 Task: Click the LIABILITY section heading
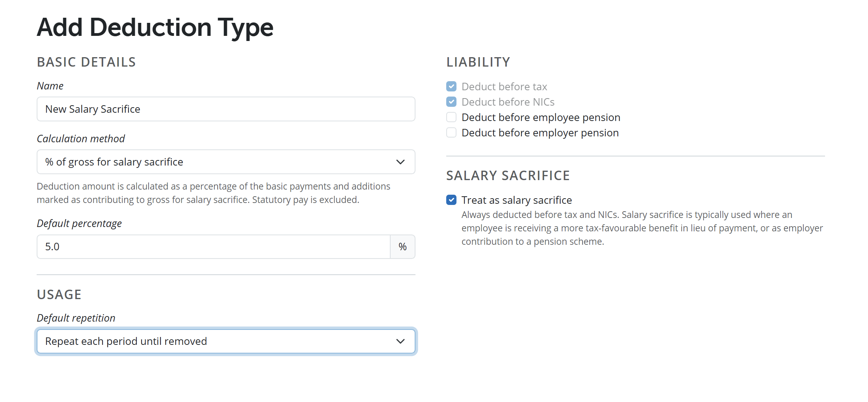(x=478, y=62)
